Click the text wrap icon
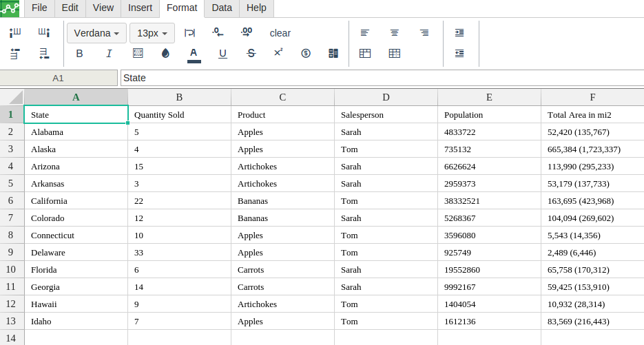The width and height of the screenshot is (644, 345). pyautogui.click(x=189, y=32)
